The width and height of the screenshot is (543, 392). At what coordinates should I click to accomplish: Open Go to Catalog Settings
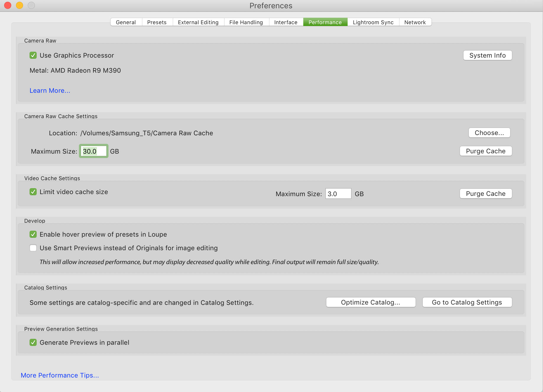(467, 302)
